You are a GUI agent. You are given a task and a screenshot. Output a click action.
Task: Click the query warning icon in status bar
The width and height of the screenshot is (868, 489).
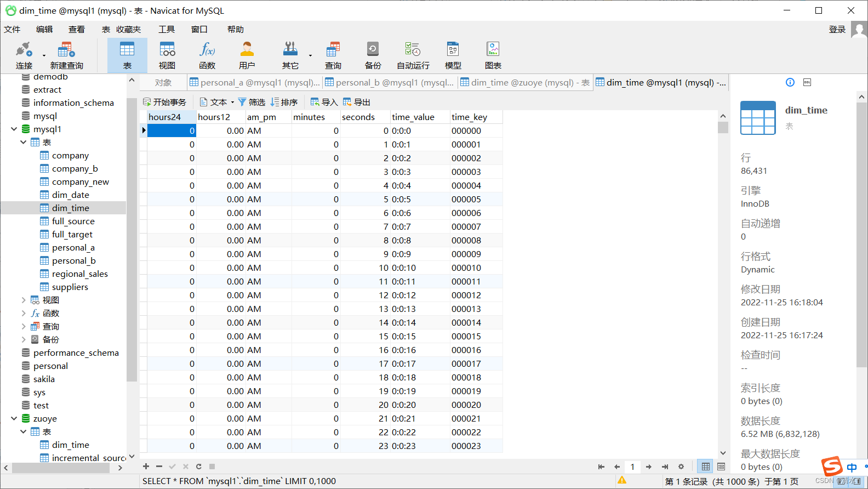pos(622,480)
